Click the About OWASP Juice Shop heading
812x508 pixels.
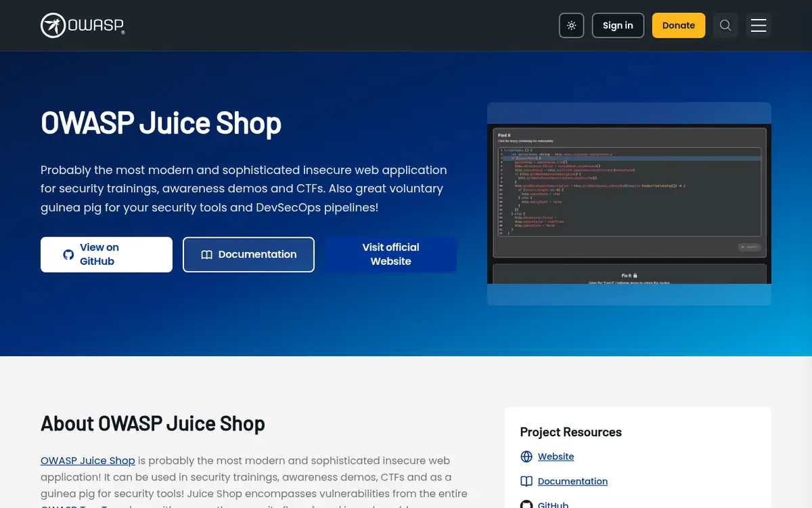point(153,424)
